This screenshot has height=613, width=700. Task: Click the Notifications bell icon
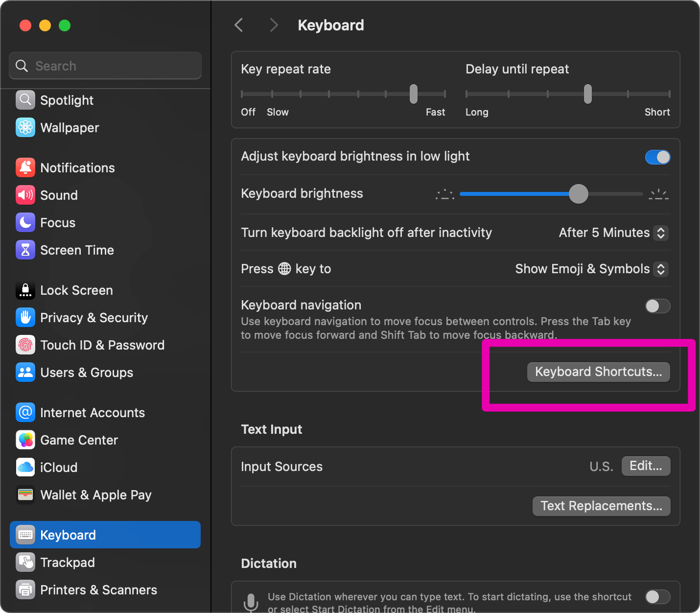click(x=25, y=167)
